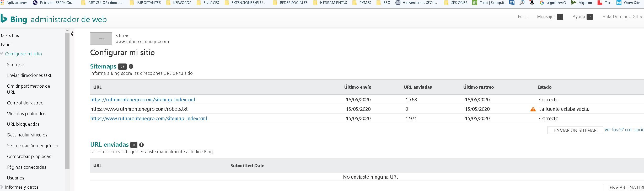This screenshot has height=191, width=644.
Task: Click ENVIAR UNA URL button
Action: (x=624, y=188)
